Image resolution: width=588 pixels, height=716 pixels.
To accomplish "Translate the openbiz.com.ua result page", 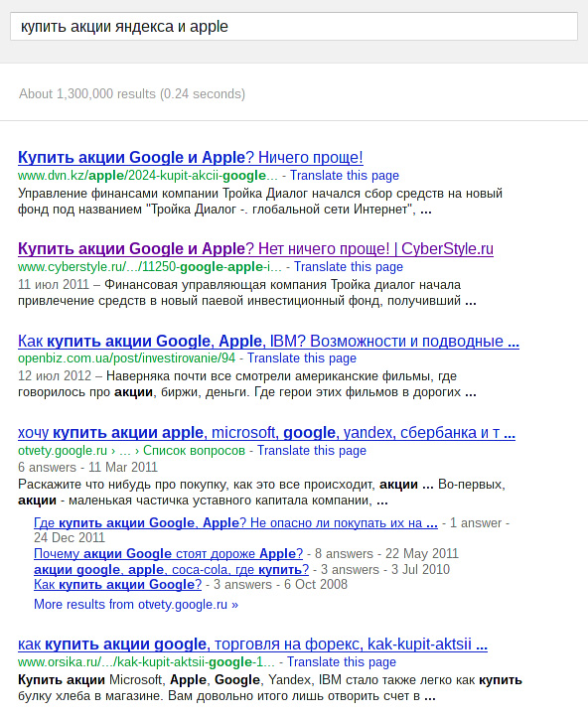I will coord(302,358).
